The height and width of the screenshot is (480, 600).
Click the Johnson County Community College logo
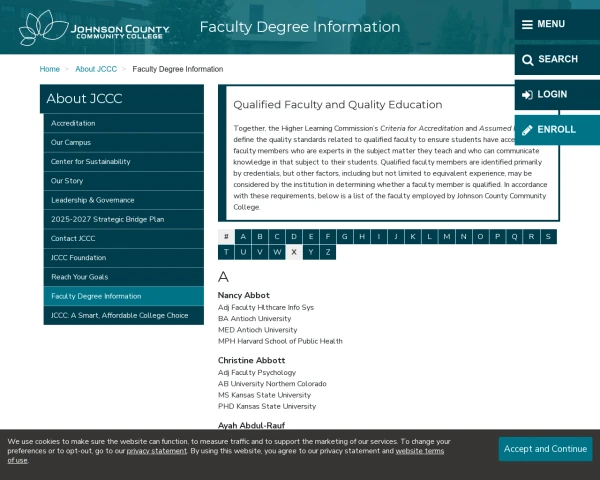click(95, 28)
